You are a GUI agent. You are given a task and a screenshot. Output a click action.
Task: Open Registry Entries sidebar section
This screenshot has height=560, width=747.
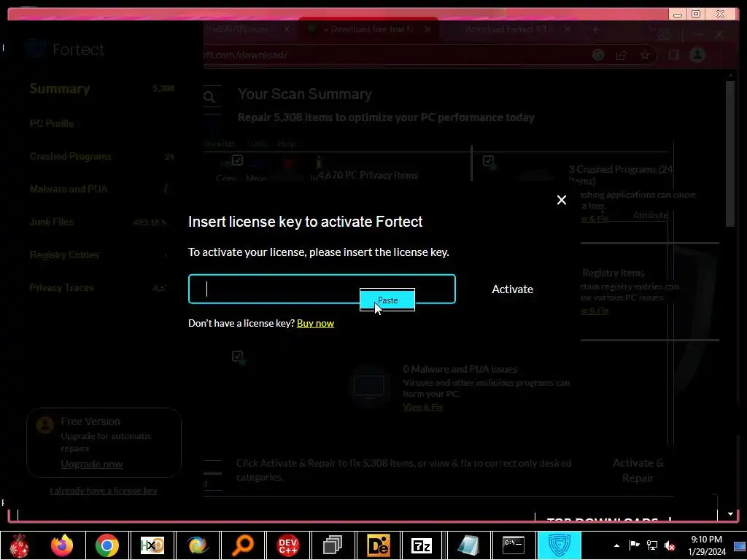64,254
